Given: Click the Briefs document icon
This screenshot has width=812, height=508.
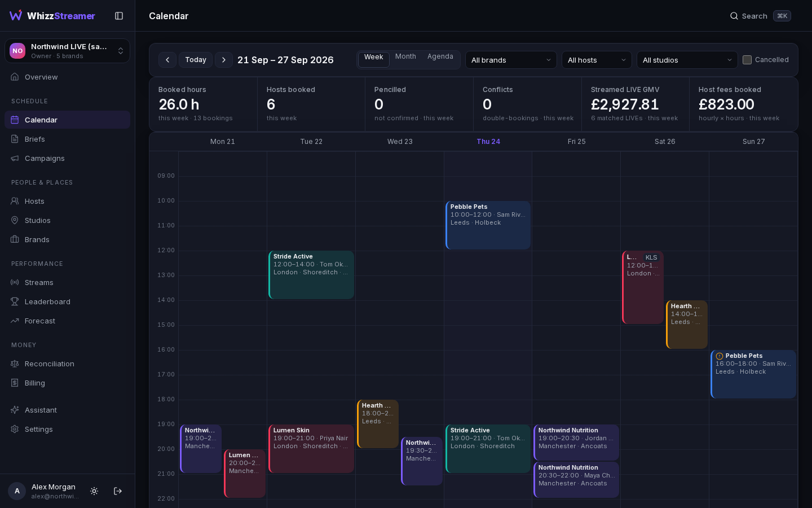Looking at the screenshot, I should (x=15, y=139).
